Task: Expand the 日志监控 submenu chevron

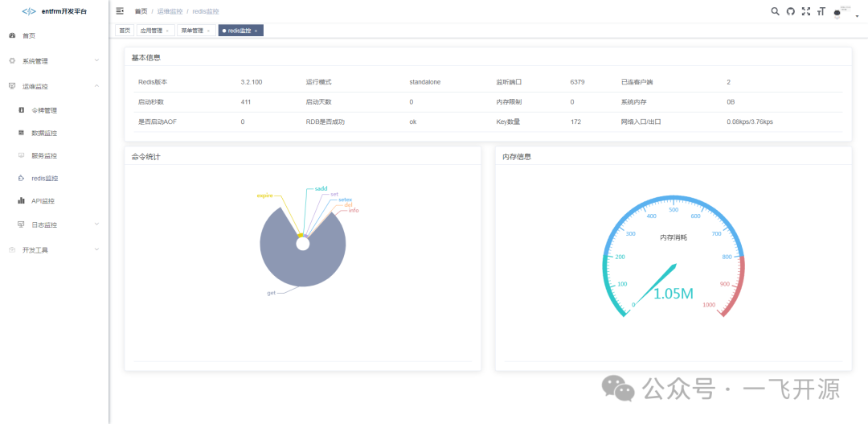Action: coord(97,224)
